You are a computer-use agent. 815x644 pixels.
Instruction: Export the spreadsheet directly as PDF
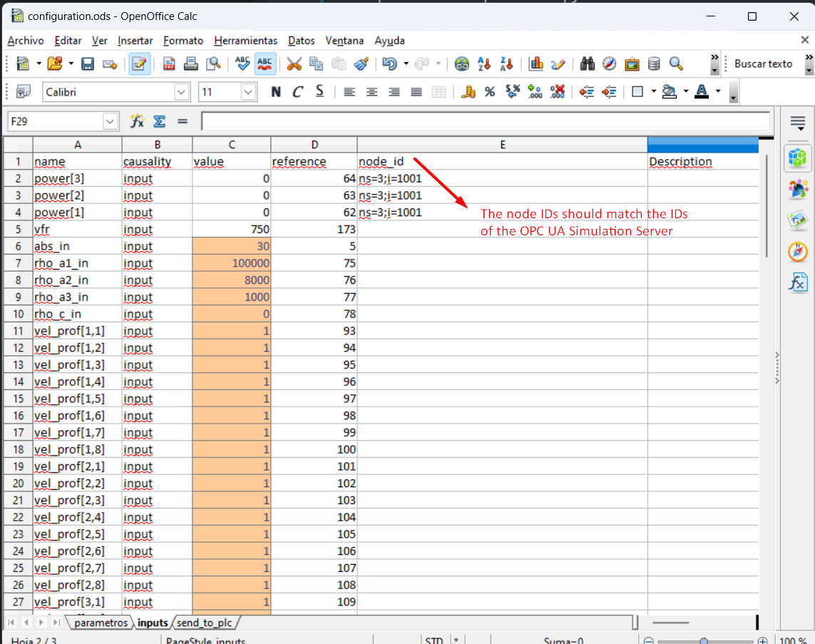168,63
